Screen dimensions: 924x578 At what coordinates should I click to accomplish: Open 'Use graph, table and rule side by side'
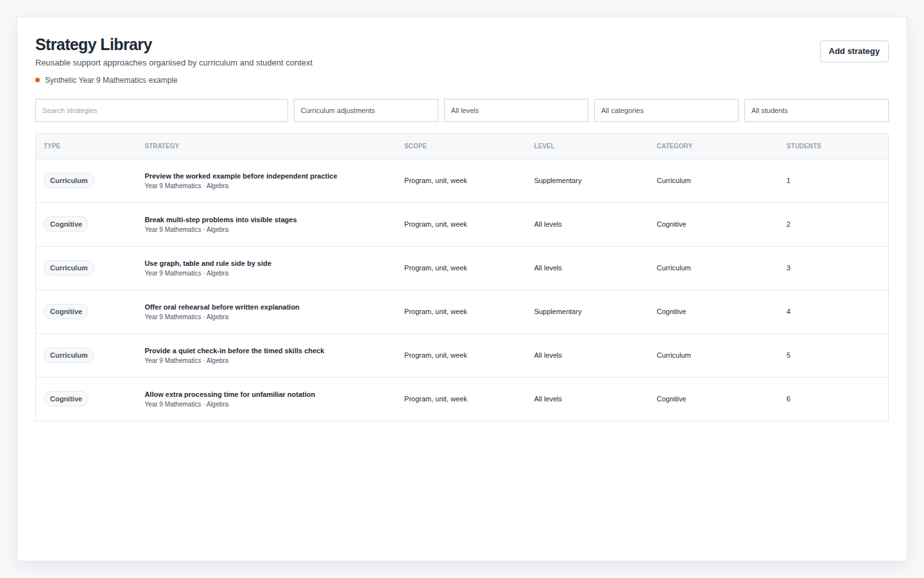click(x=208, y=263)
